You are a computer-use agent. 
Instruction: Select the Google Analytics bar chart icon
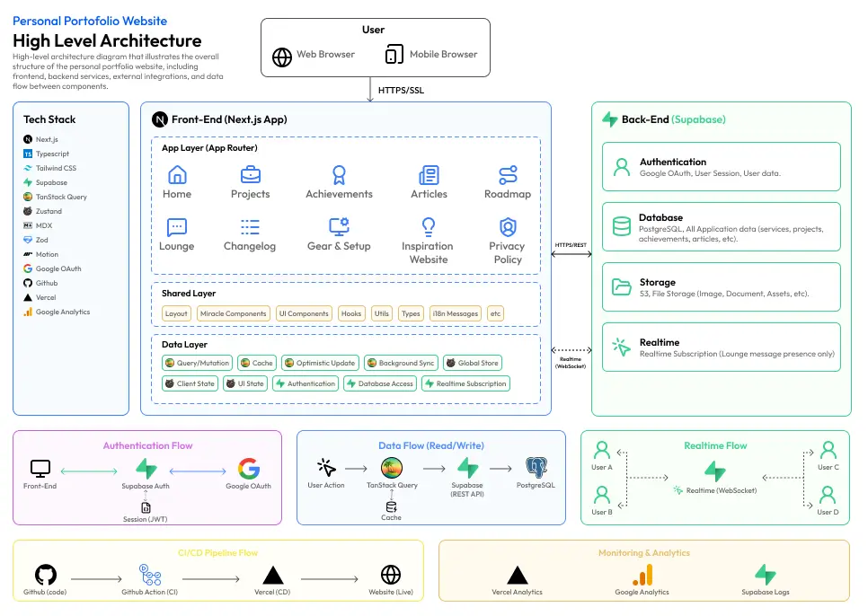642,575
